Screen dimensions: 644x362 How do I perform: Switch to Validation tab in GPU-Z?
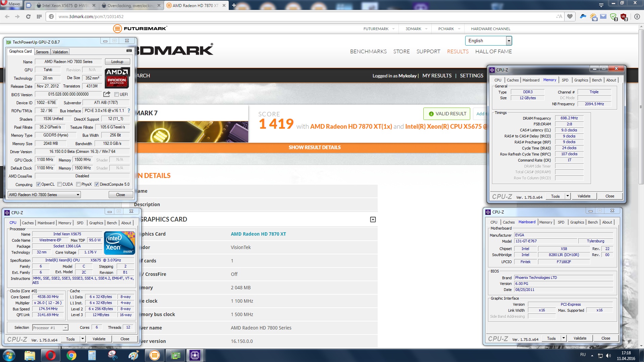click(60, 52)
